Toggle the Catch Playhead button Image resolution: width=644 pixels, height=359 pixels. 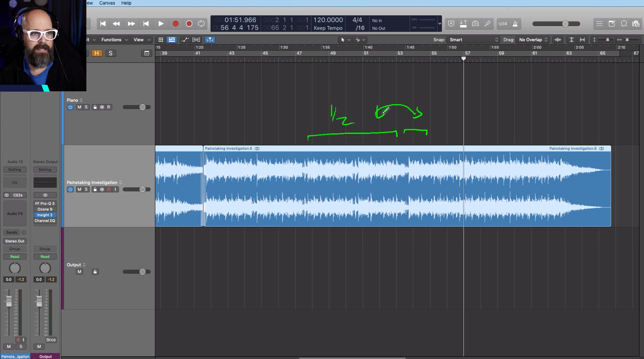point(210,40)
